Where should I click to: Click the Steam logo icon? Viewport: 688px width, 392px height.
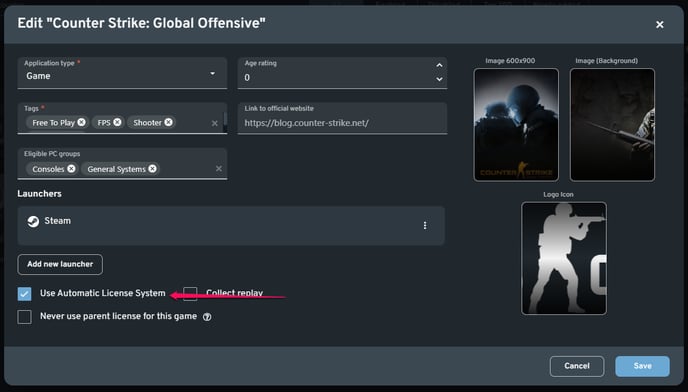[x=33, y=221]
